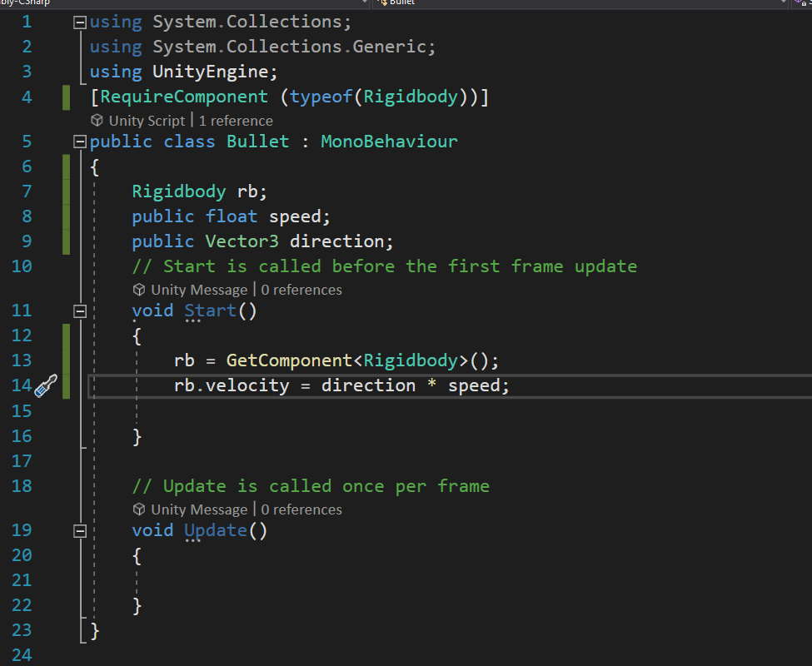This screenshot has width=812, height=666.
Task: Click line number 24 in the gutter
Action: click(22, 655)
